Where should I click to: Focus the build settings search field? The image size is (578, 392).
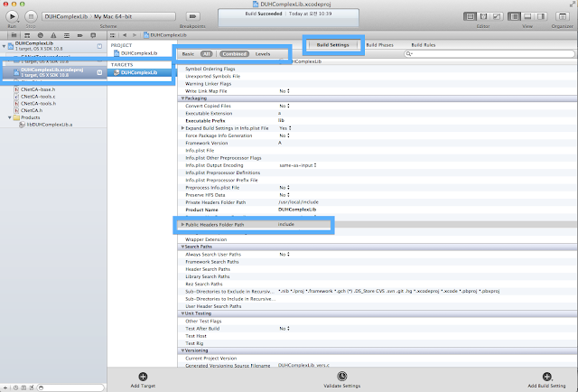point(489,54)
